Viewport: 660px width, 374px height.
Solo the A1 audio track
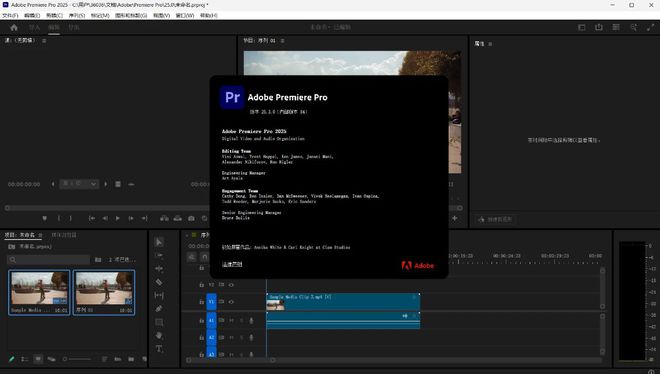coord(241,321)
